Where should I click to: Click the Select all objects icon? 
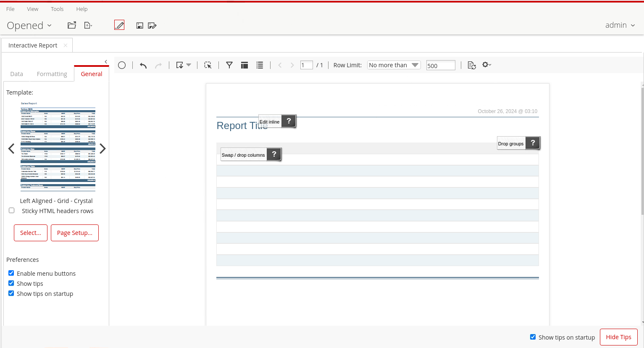[x=208, y=65]
